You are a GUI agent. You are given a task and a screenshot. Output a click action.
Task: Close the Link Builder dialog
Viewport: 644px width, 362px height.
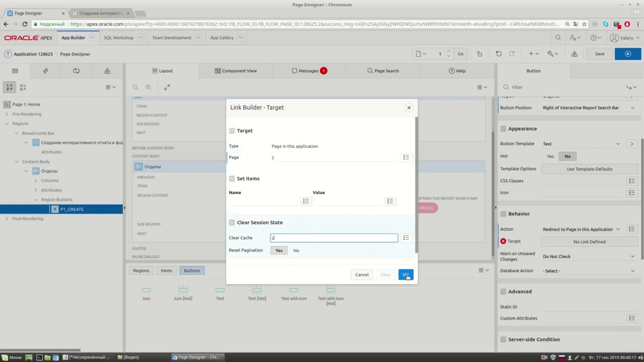tap(409, 108)
